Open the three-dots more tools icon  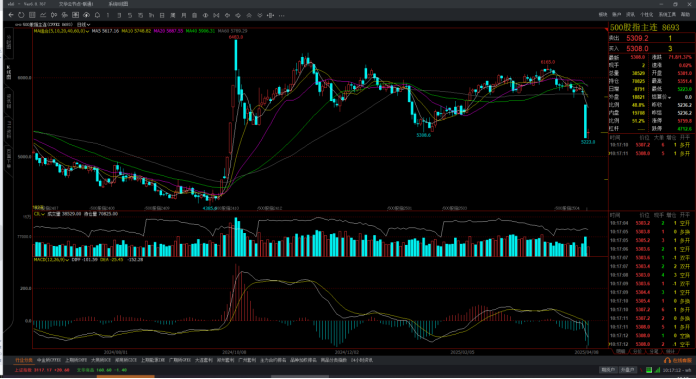(x=281, y=16)
